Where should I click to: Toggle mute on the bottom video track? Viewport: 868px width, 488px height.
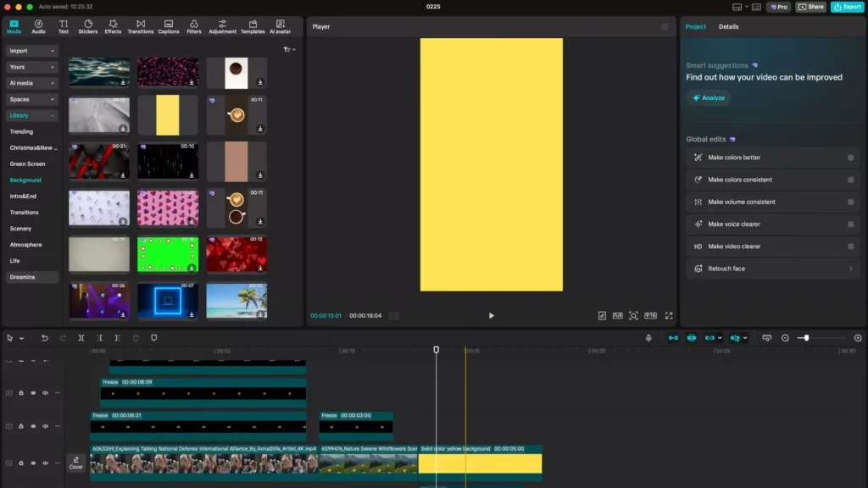[x=45, y=462]
